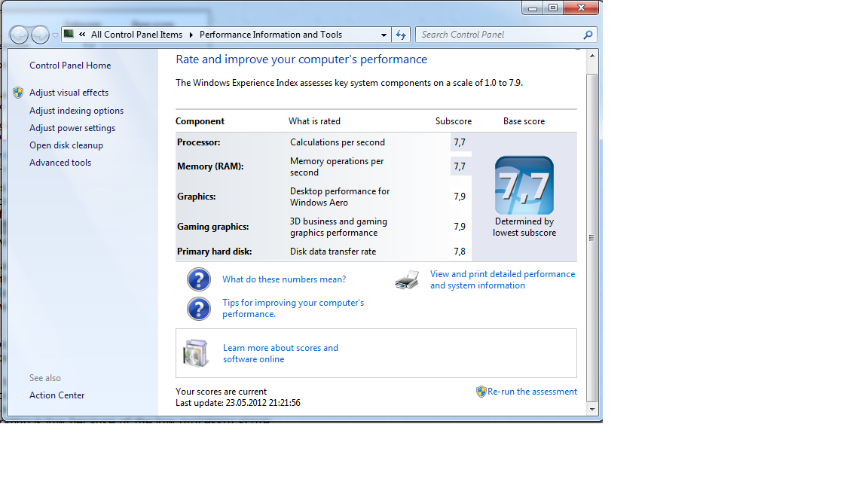Maximize the Control Panel window
Image resolution: width=868 pixels, height=488 pixels.
(x=553, y=8)
